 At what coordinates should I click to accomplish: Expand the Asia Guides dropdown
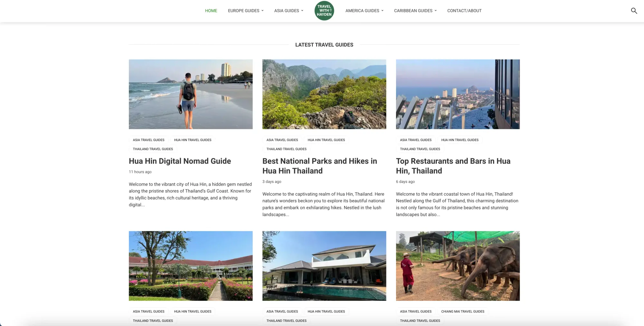point(289,11)
